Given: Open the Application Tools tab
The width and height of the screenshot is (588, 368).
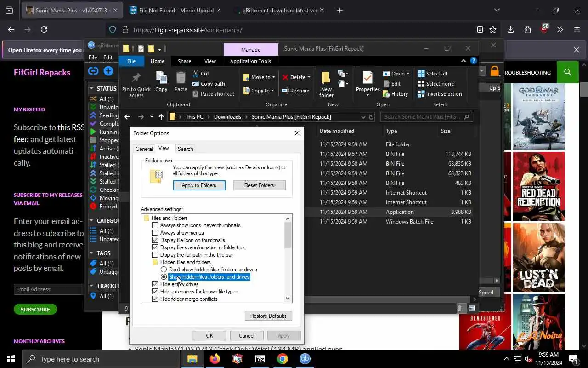Looking at the screenshot, I should [250, 61].
